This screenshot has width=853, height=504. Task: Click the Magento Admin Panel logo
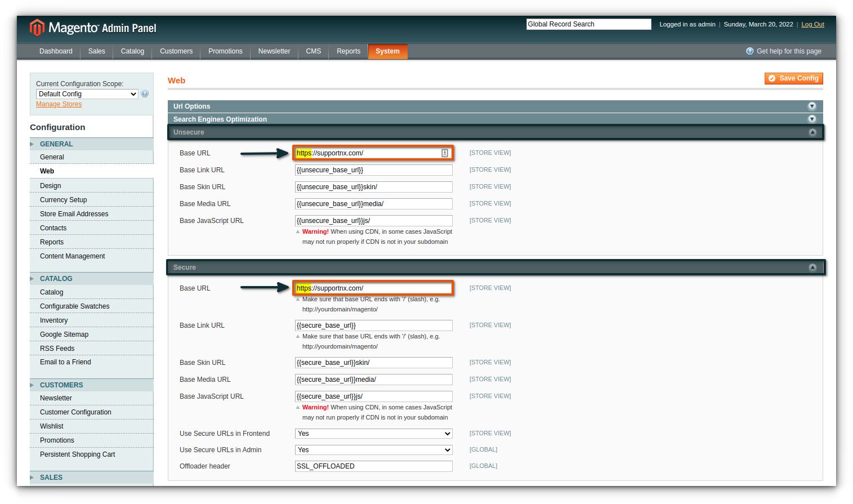pos(93,27)
